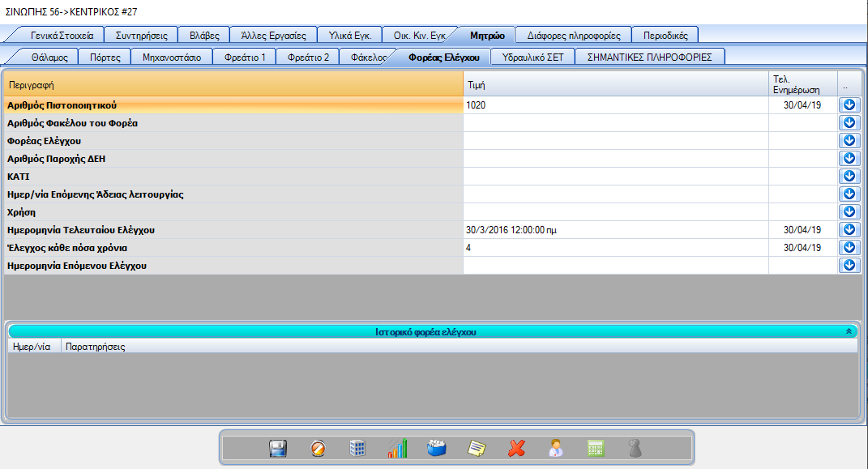868x469 pixels.
Task: Open dropdown arrow for Φορέας Ελέγχου row
Action: click(x=849, y=141)
